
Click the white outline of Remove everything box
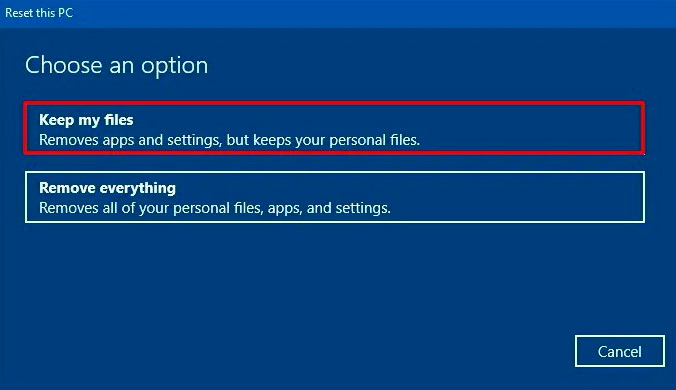[x=335, y=172]
